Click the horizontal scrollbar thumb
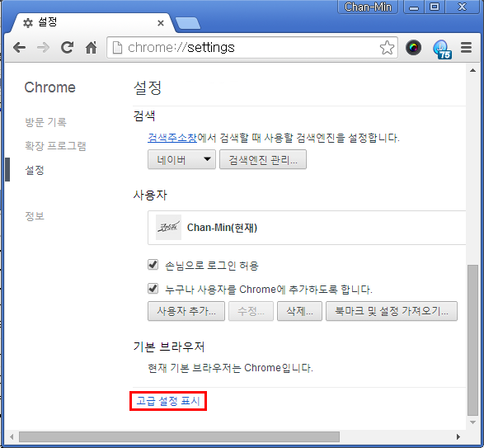The height and width of the screenshot is (448, 484). tap(180, 437)
